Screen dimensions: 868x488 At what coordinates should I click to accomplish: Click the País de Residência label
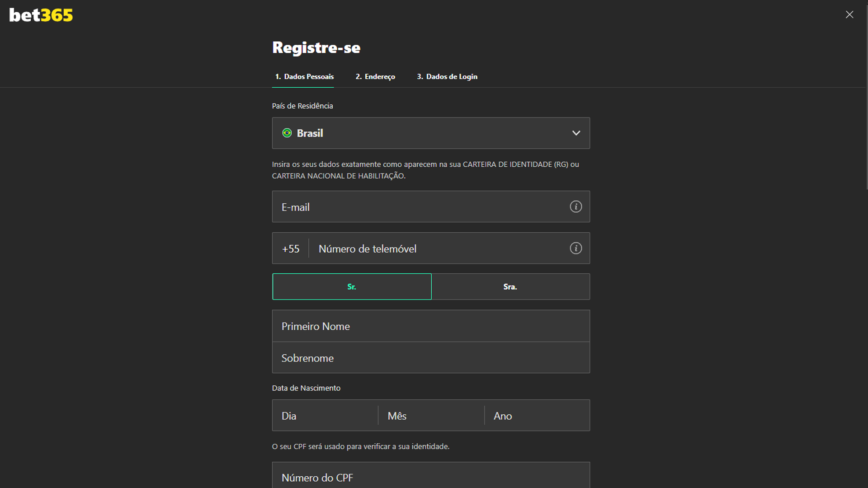pos(302,106)
